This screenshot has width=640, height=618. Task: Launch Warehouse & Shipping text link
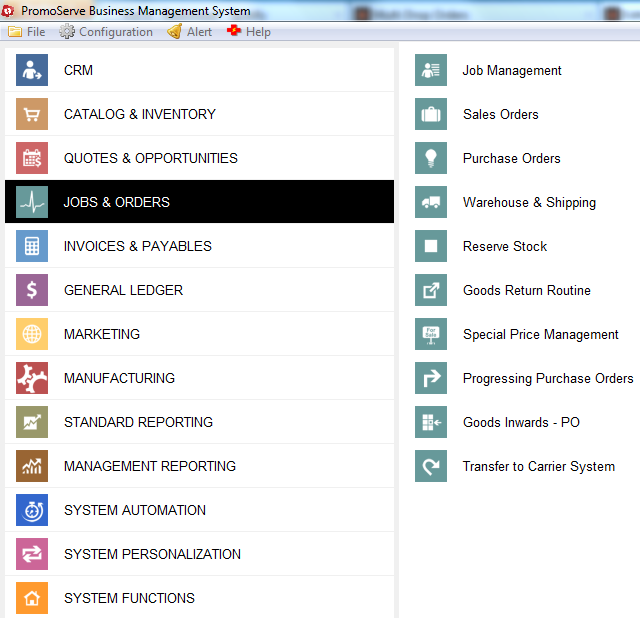(x=529, y=202)
